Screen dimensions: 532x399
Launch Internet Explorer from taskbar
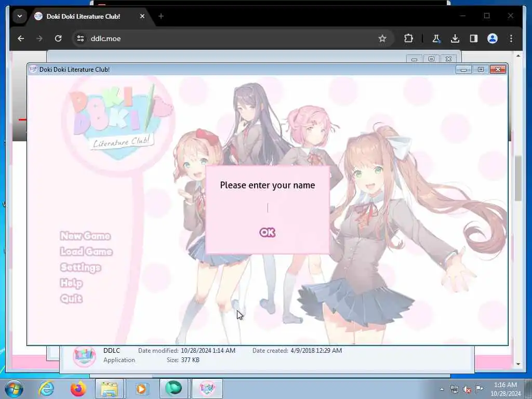click(x=46, y=389)
